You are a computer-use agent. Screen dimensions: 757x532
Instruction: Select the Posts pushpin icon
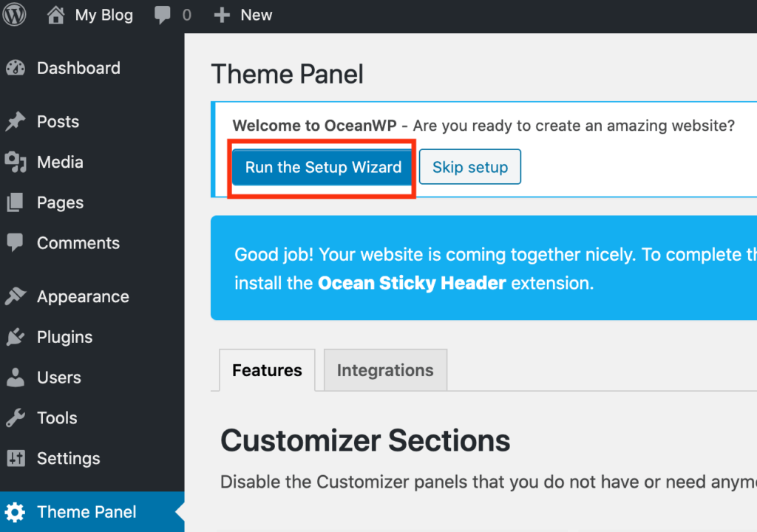point(16,122)
